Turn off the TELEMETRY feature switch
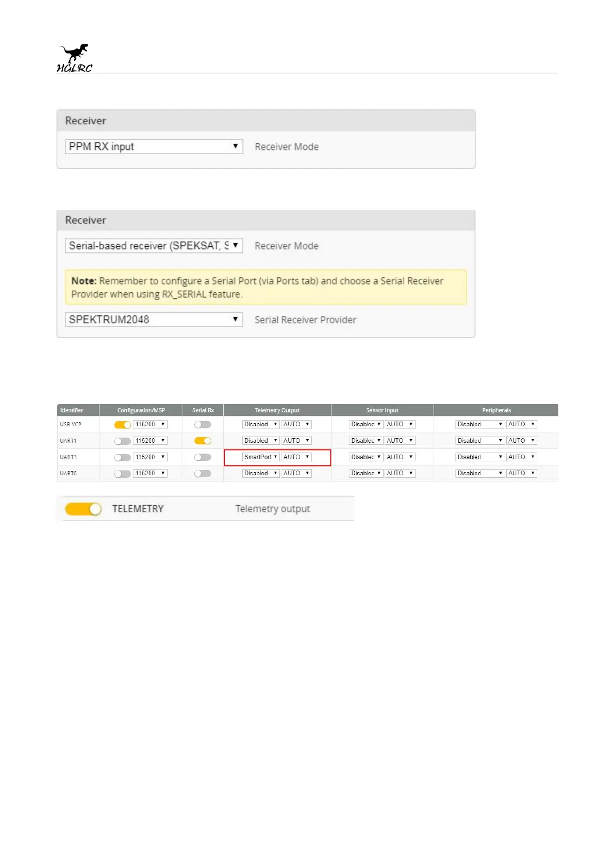 point(83,509)
